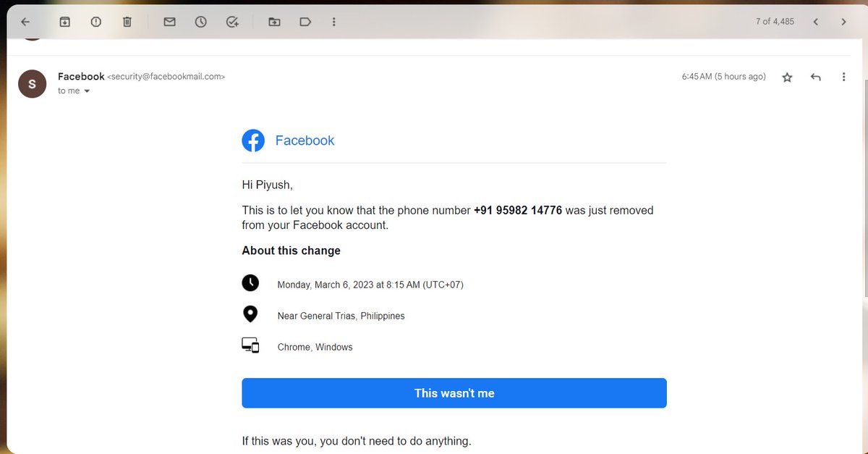
Task: Snooze this email with clock icon
Action: [x=200, y=22]
